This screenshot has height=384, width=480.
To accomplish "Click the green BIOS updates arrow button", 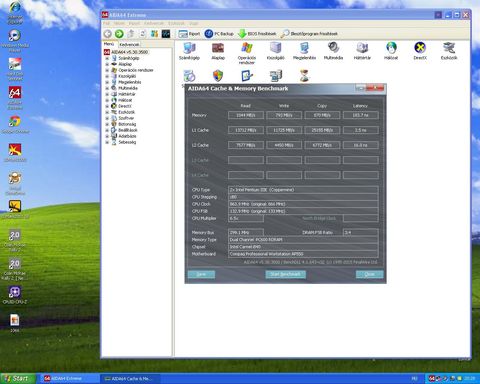I will click(257, 34).
